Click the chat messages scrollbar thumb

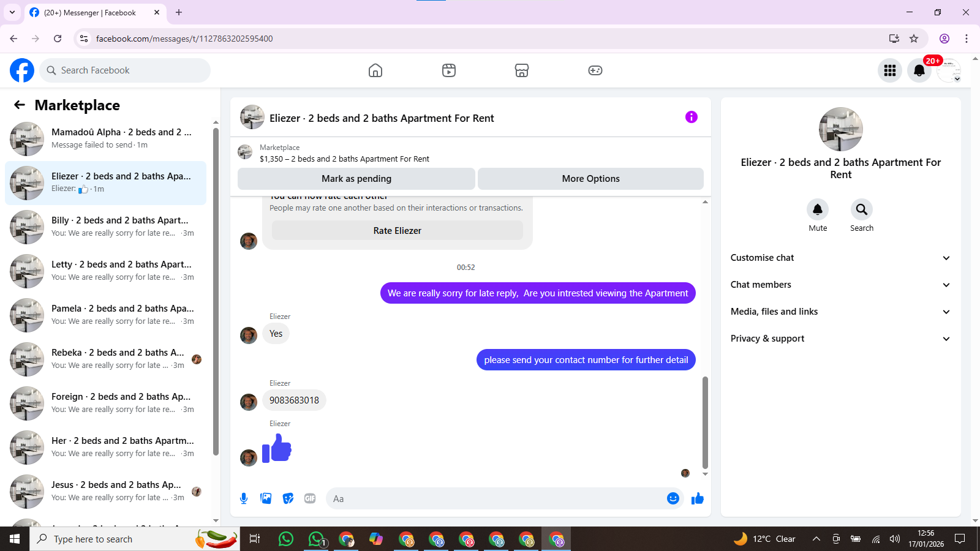[x=705, y=422]
